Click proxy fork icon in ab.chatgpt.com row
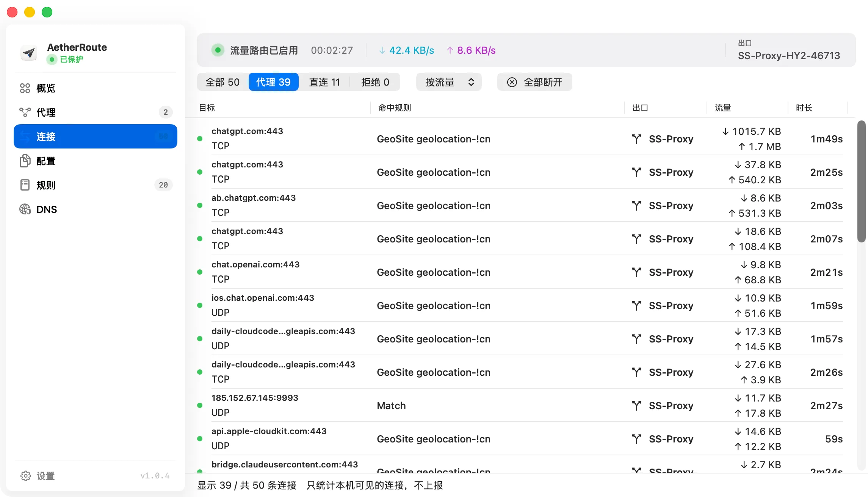 pyautogui.click(x=637, y=206)
